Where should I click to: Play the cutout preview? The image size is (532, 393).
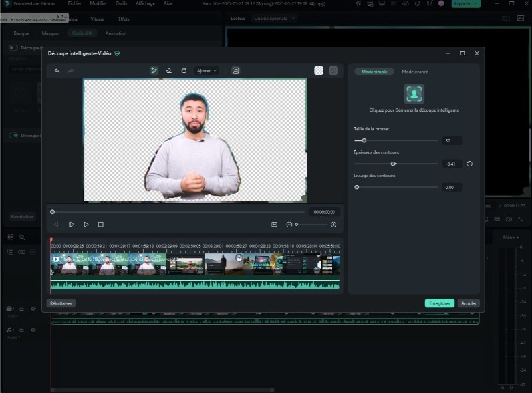point(86,225)
